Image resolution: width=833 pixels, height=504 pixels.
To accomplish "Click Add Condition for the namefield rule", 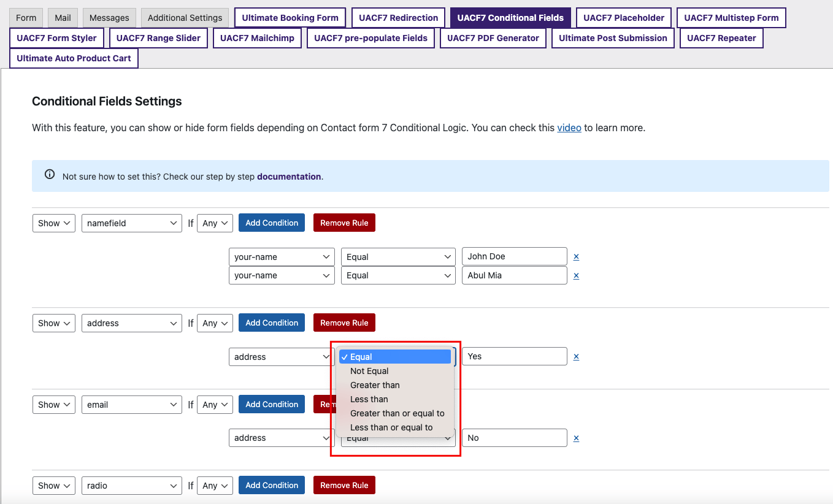I will (x=271, y=223).
